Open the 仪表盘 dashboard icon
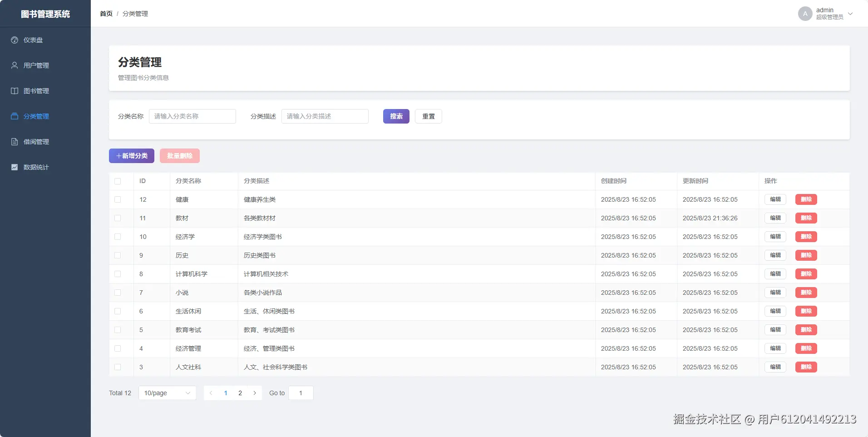Image resolution: width=868 pixels, height=437 pixels. [15, 40]
